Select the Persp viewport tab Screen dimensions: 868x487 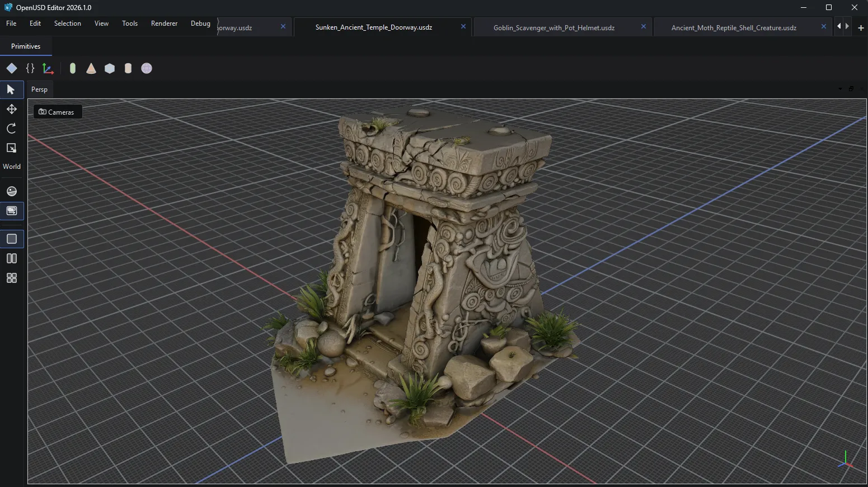39,89
